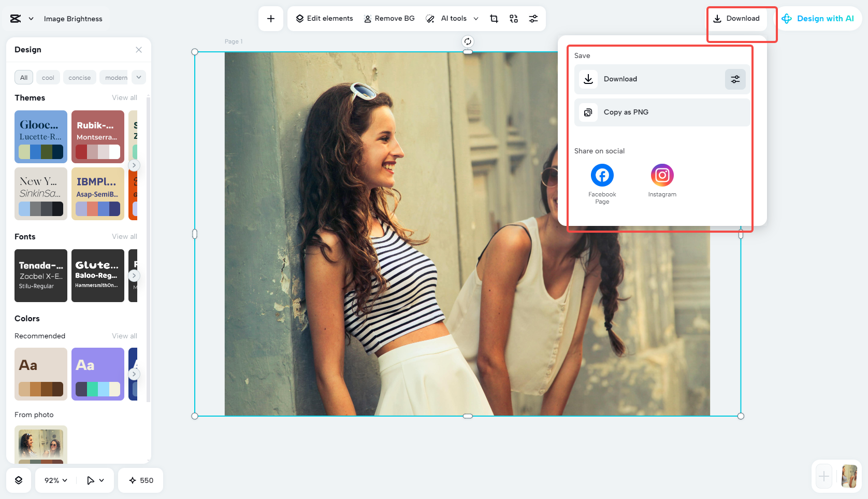868x499 pixels.
Task: Select the 'All' design style filter
Action: [23, 77]
